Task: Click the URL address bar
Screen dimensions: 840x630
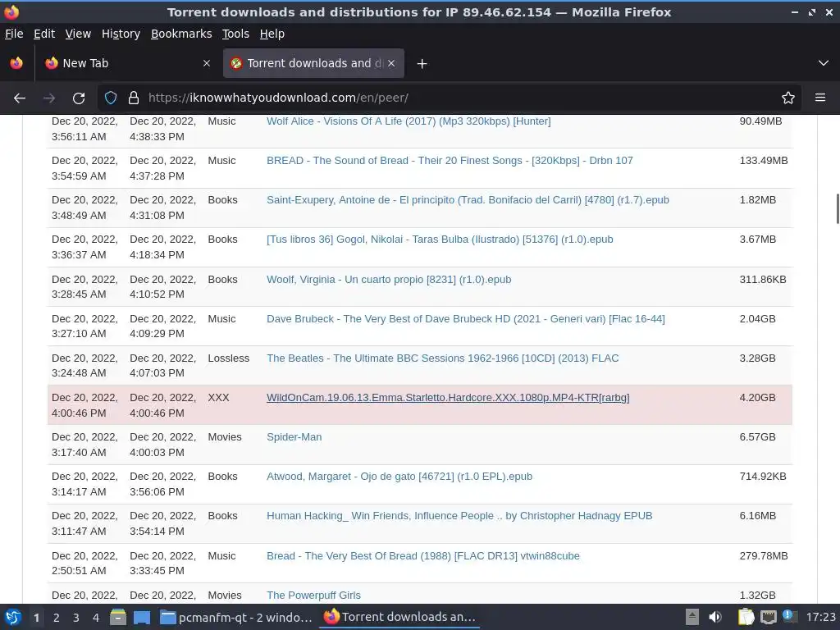Action: click(450, 98)
